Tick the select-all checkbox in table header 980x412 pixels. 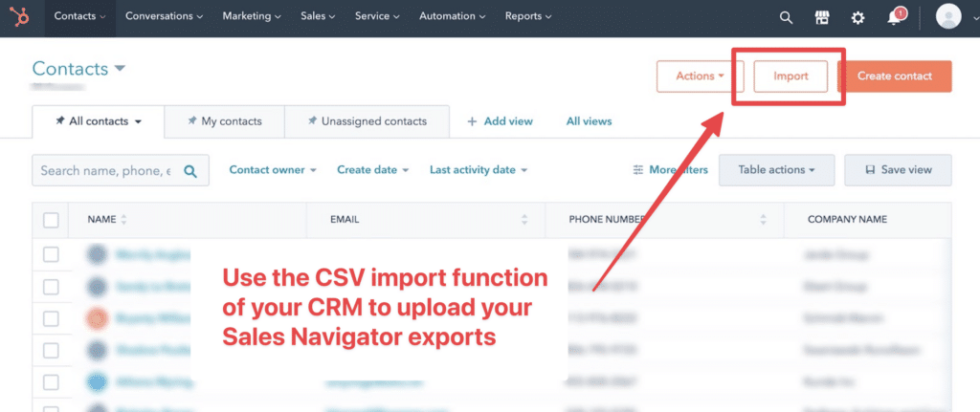click(x=51, y=220)
